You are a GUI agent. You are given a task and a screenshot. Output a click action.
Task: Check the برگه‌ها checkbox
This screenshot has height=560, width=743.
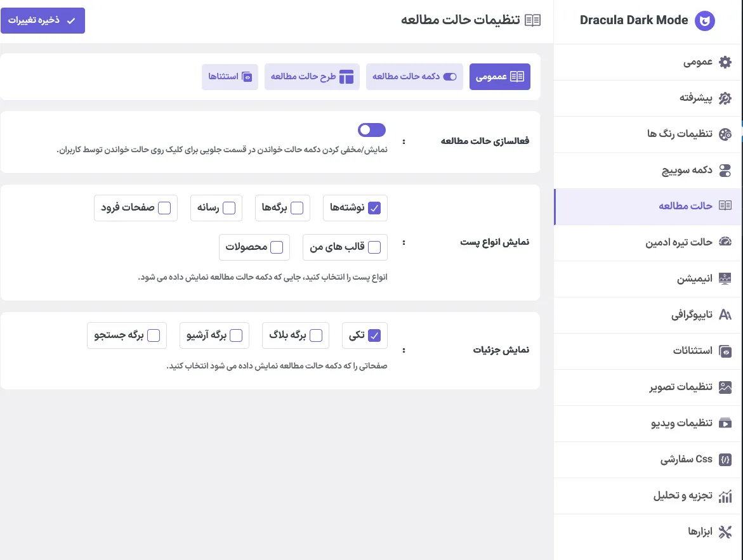pyautogui.click(x=297, y=208)
